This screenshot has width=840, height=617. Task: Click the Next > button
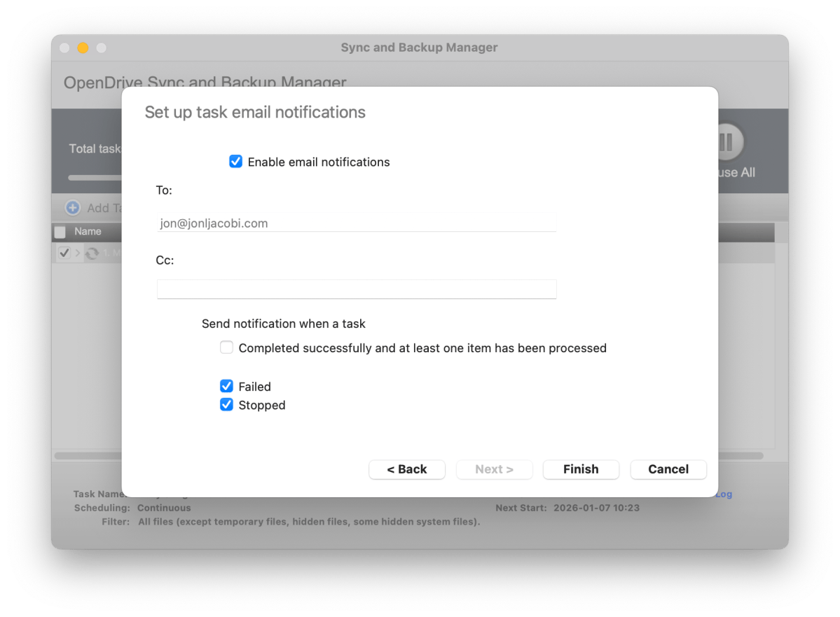point(494,469)
